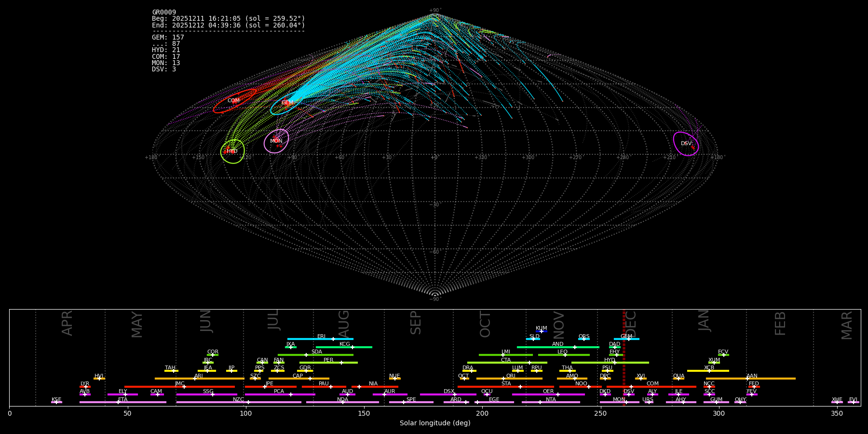Click the FEB month label in timeline

pyautogui.click(x=780, y=323)
